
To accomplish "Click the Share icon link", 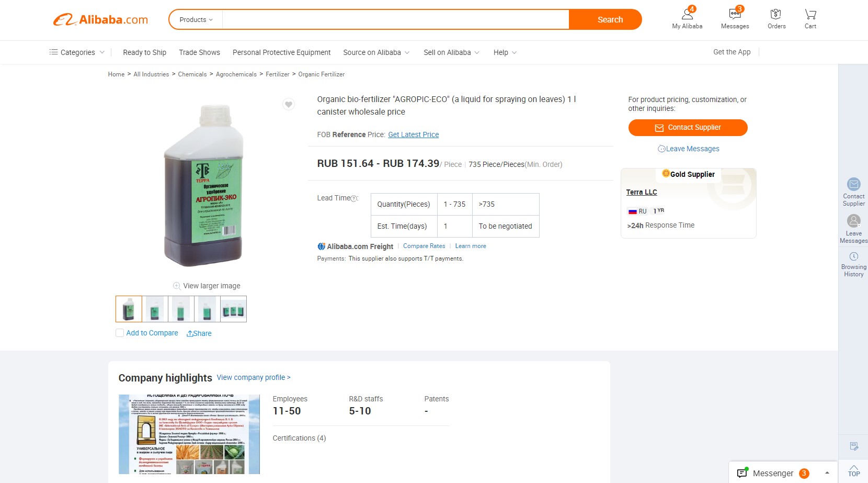I will (x=199, y=333).
